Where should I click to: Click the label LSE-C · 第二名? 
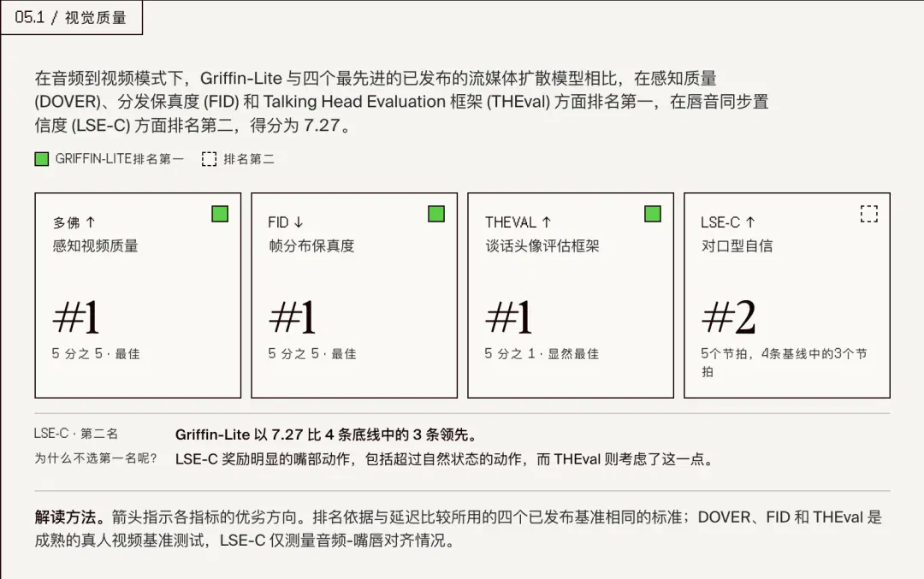(x=76, y=434)
